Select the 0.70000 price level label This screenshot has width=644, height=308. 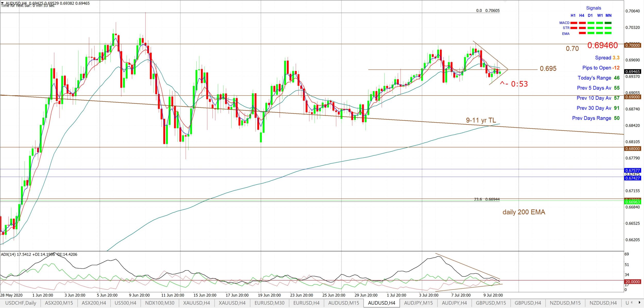click(633, 45)
